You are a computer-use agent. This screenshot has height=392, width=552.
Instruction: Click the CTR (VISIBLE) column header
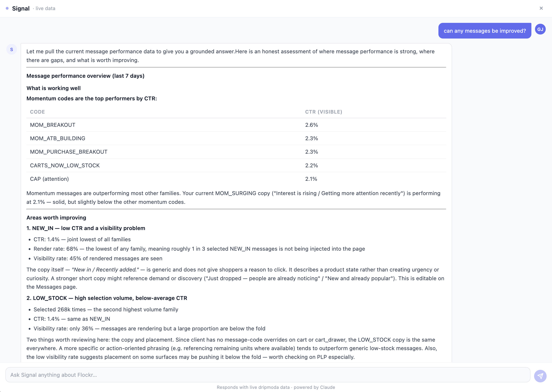point(324,112)
